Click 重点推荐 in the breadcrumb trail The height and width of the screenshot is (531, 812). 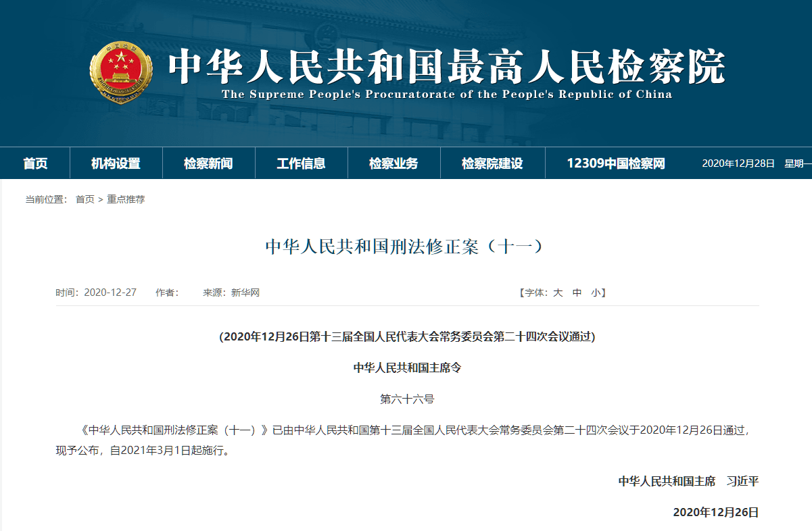pyautogui.click(x=126, y=199)
